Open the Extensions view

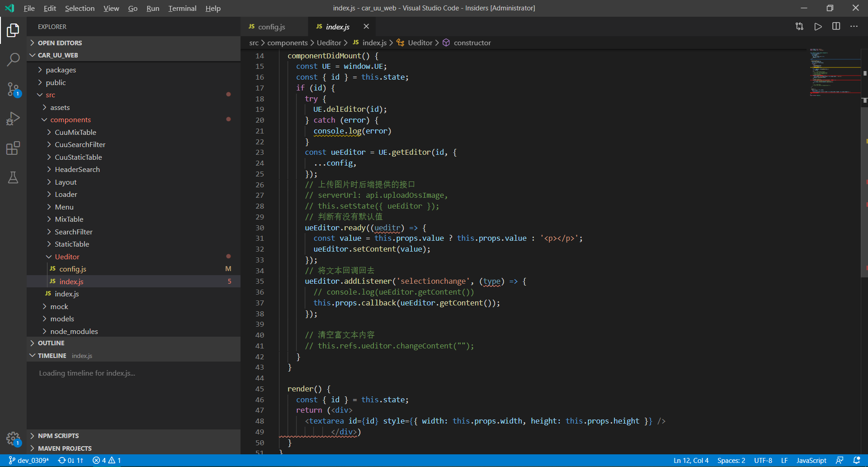point(13,148)
